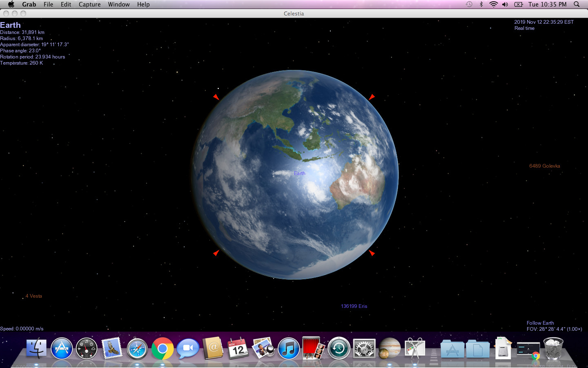The image size is (588, 368).
Task: Launch the Grab screenshot app in the Dock
Action: (415, 349)
